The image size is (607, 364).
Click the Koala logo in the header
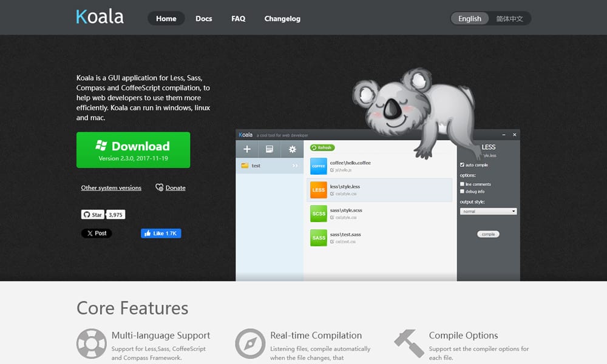tap(100, 17)
